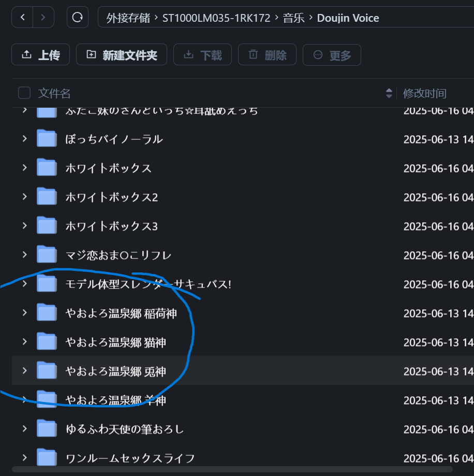Image resolution: width=474 pixels, height=476 pixels.
Task: Expand the ワンルームセックスライフ folder chevron
Action: pos(24,457)
